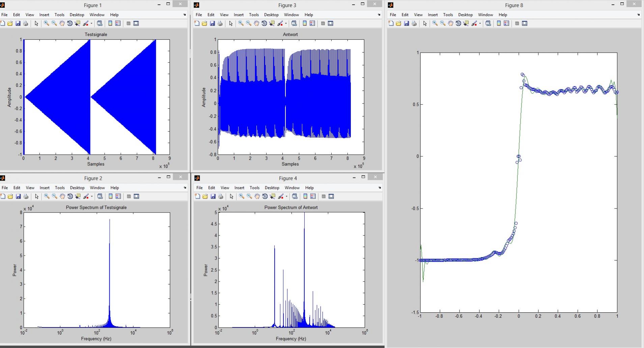Open Tools menu in Figure 8
This screenshot has width=644, height=348.
click(448, 15)
